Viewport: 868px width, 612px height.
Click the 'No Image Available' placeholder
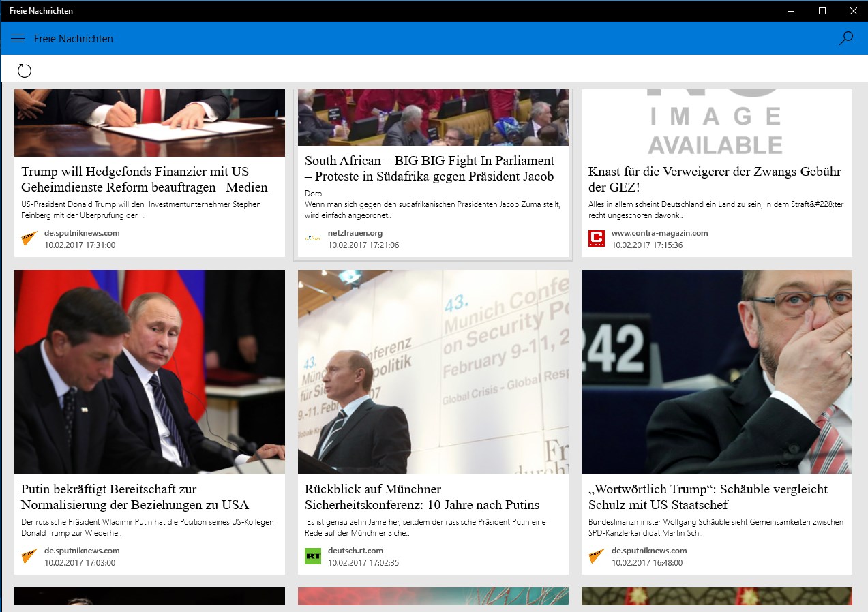(x=717, y=123)
